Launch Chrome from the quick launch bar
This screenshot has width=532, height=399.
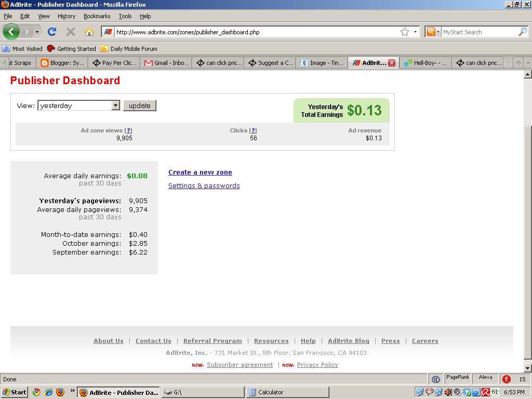tap(36, 392)
